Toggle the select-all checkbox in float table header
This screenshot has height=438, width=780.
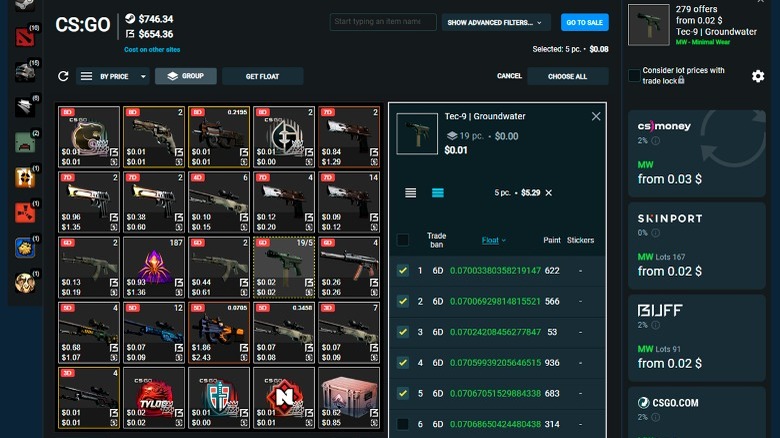click(402, 240)
